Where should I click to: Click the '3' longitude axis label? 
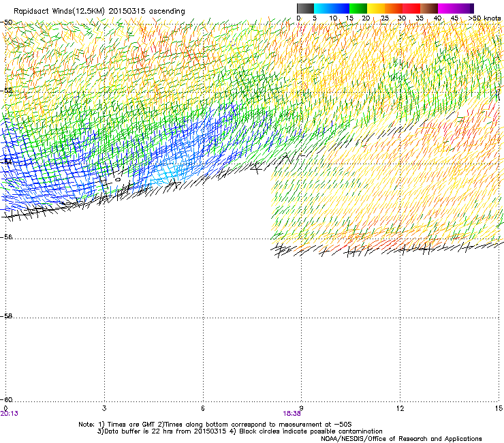click(104, 408)
